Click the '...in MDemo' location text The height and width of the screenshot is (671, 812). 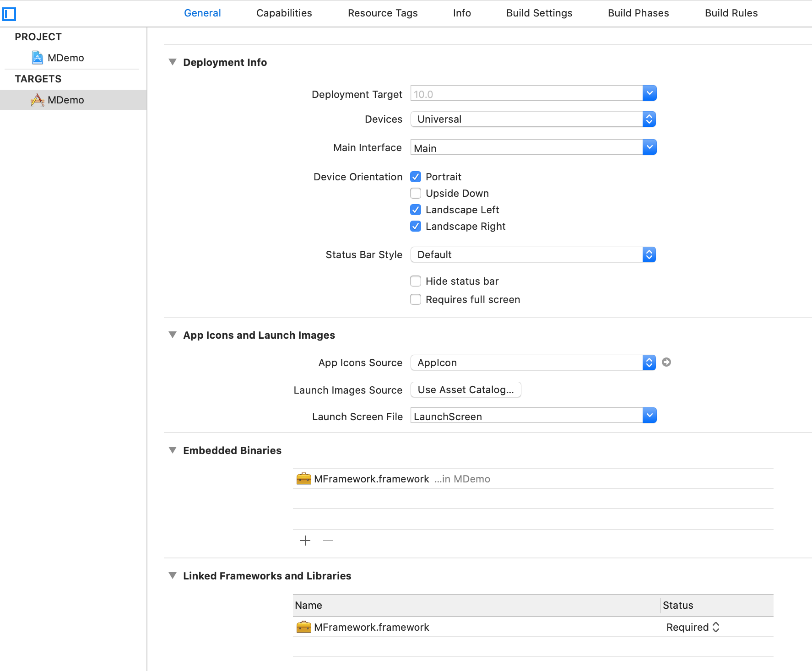click(462, 479)
